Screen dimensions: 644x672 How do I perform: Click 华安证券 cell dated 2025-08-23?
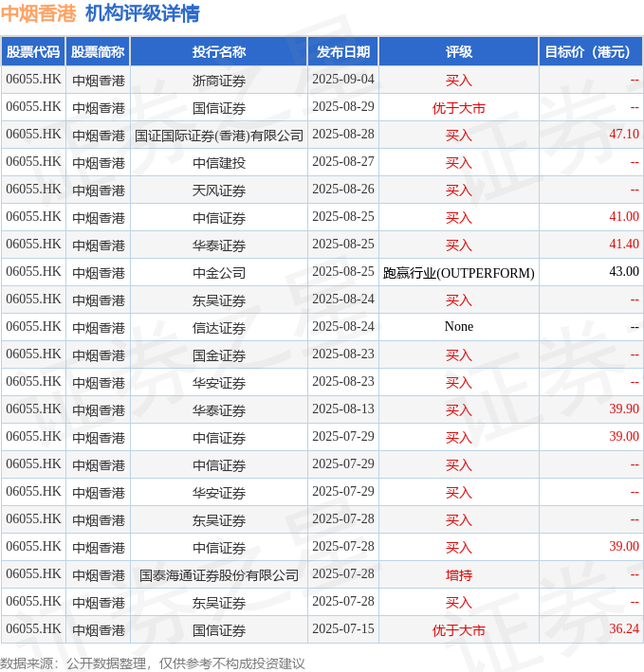tap(219, 382)
